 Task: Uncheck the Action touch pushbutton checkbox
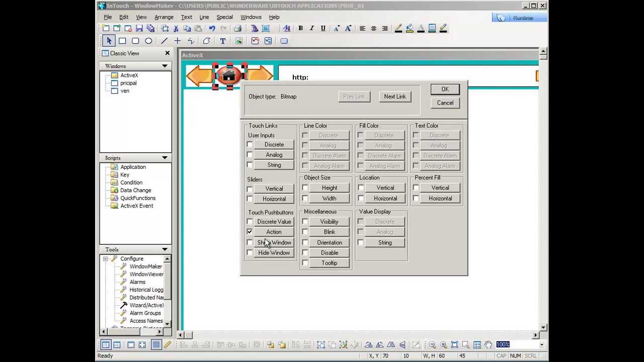[x=250, y=232]
